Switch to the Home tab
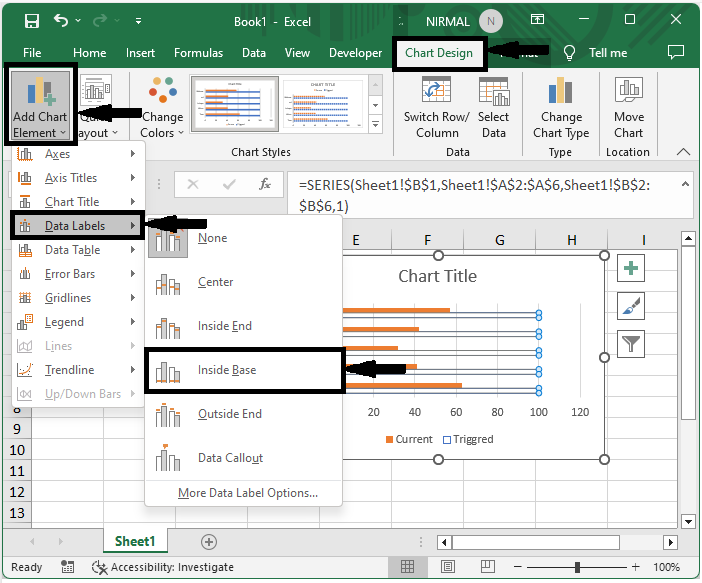The height and width of the screenshot is (583, 702). pyautogui.click(x=90, y=53)
